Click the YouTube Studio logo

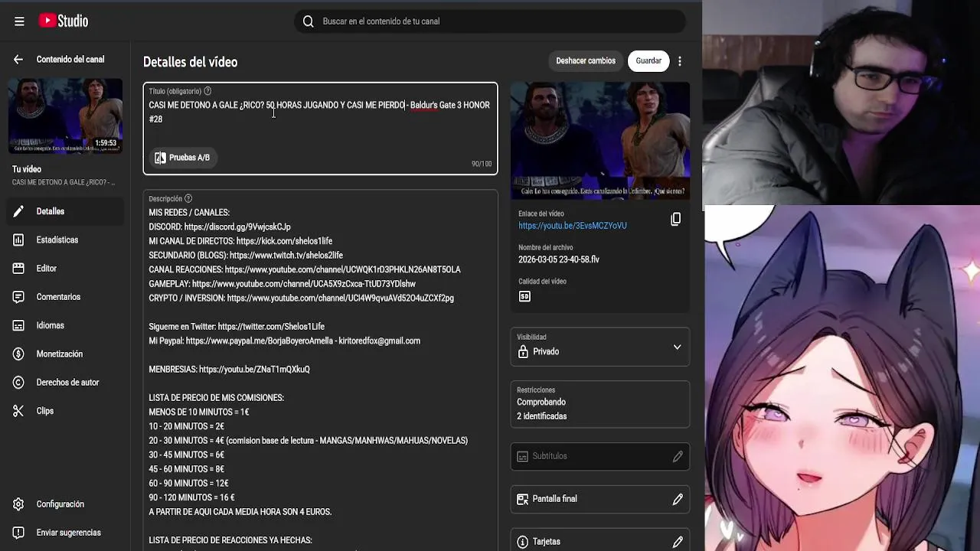[64, 21]
